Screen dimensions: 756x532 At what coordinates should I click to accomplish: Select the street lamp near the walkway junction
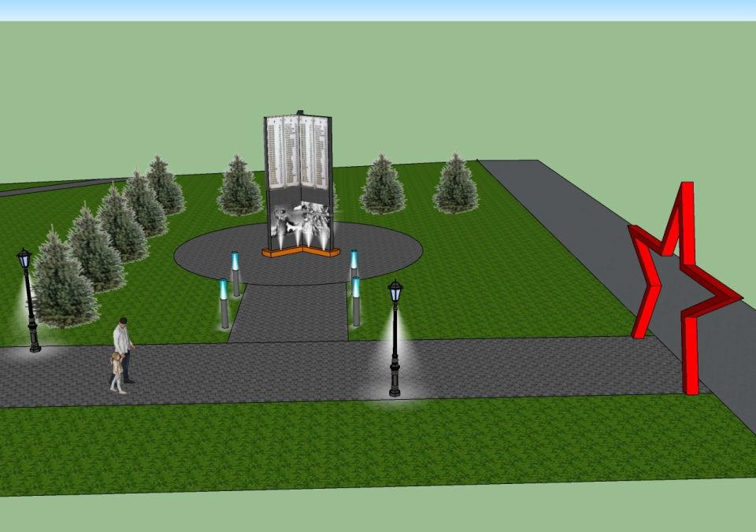coord(395,337)
